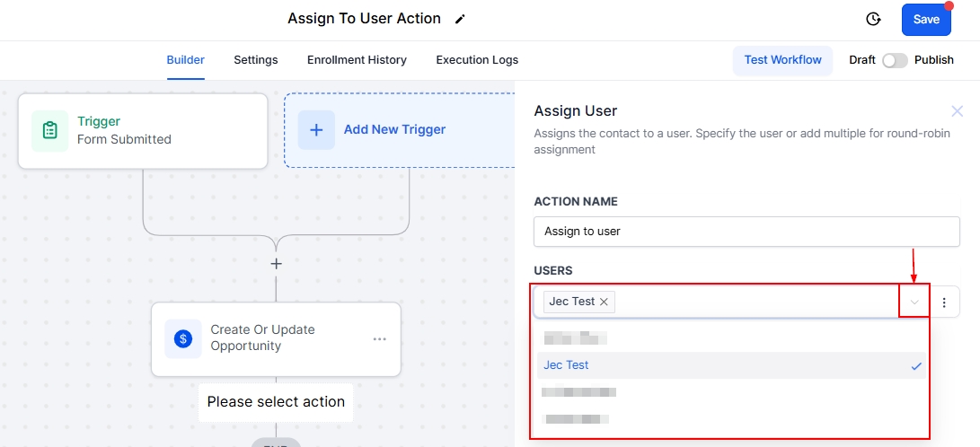Click the plus node to add an action
The height and width of the screenshot is (447, 980).
click(x=276, y=264)
